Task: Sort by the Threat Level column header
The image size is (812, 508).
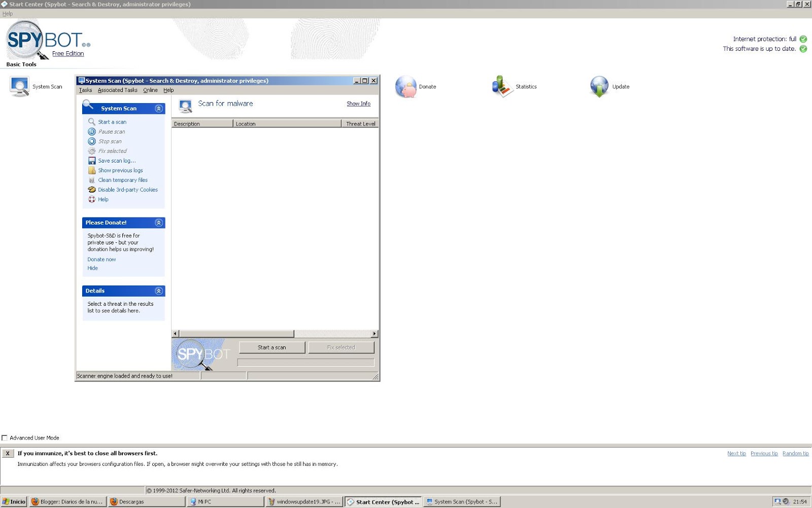Action: coord(360,123)
